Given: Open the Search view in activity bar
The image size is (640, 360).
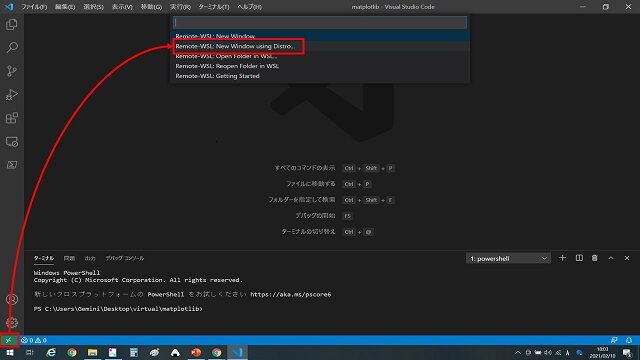Looking at the screenshot, I should coord(12,48).
